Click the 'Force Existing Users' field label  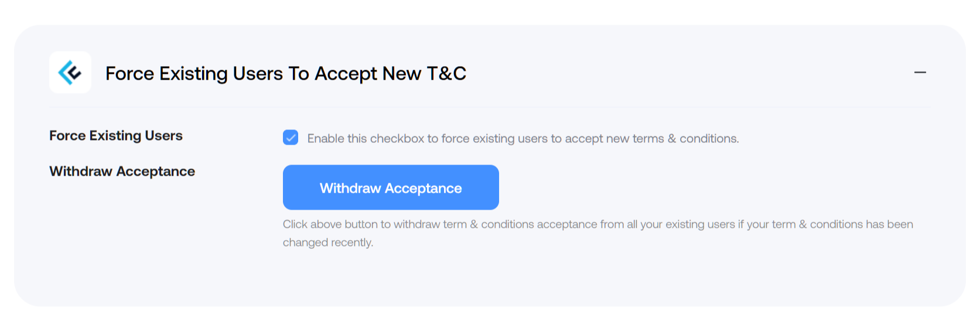point(116,136)
